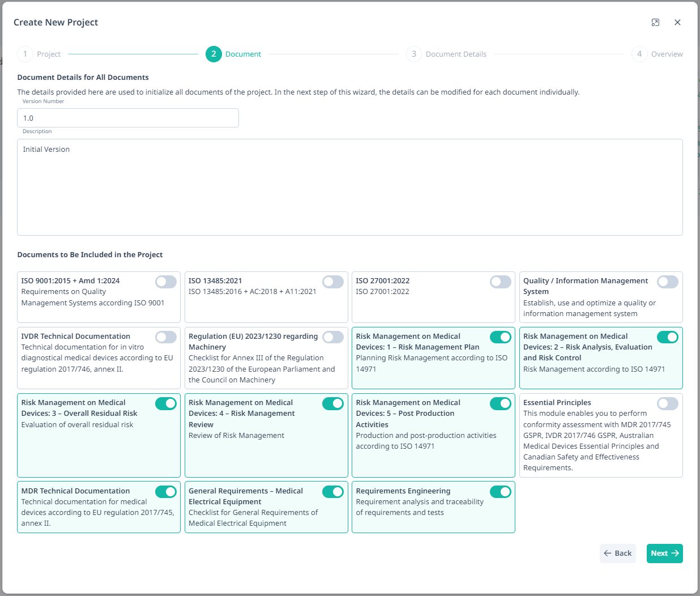Disable the Risk Management Plan toggle

tap(500, 337)
